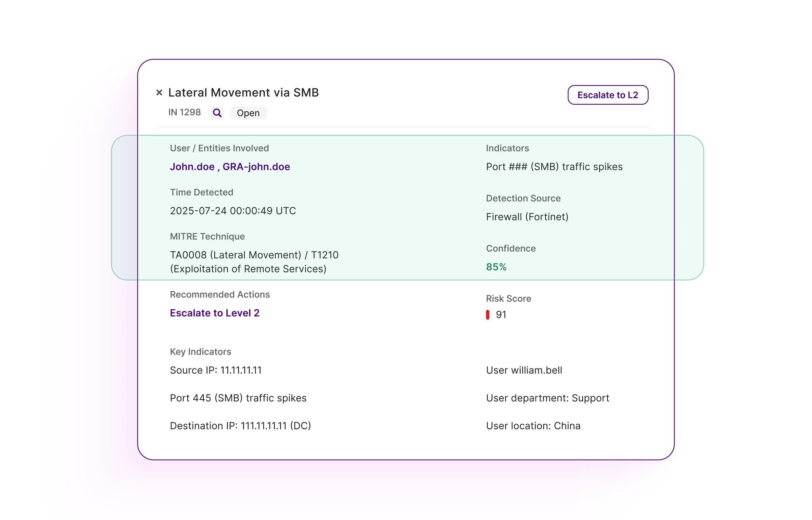Select Destination IP: 111.11.11.11 (DC)
Image resolution: width=812 pixels, height=520 pixels.
(x=241, y=426)
